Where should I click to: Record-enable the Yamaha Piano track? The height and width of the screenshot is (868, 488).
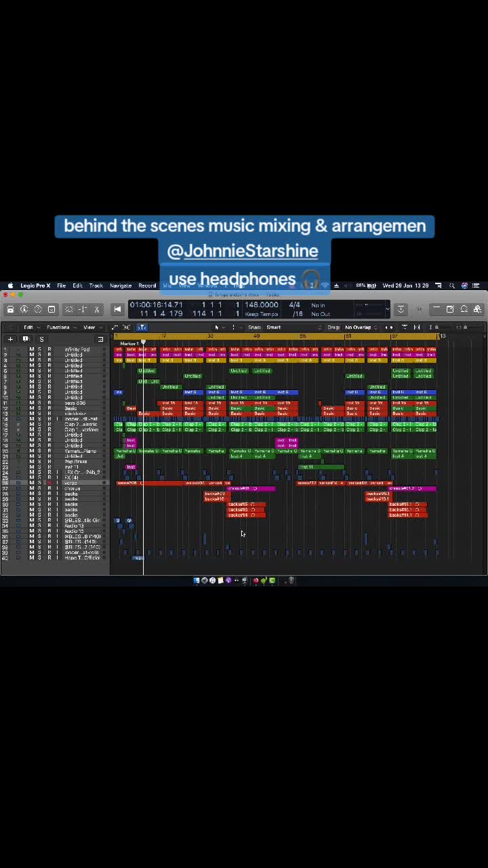pos(49,451)
